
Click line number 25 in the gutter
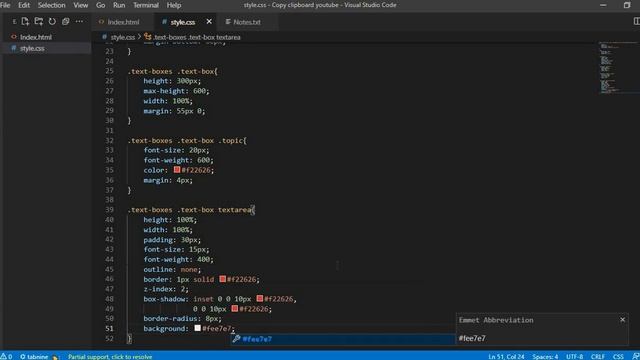tap(109, 71)
